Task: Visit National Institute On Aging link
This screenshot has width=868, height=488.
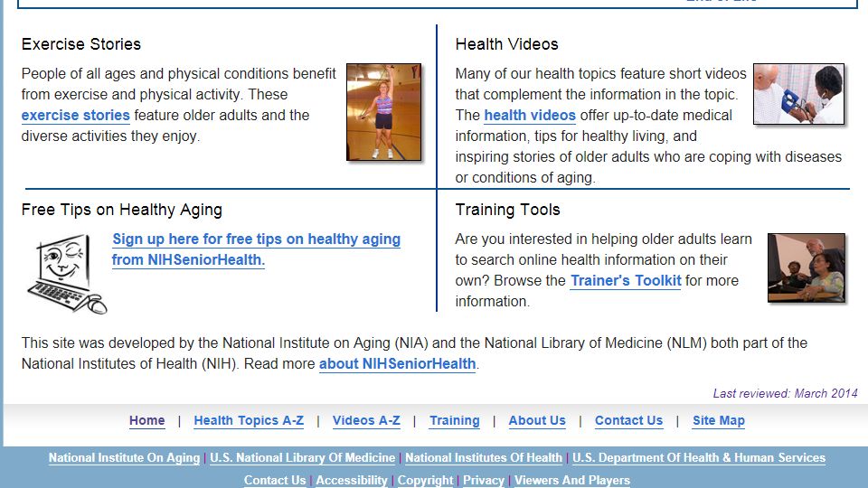Action: 124,457
